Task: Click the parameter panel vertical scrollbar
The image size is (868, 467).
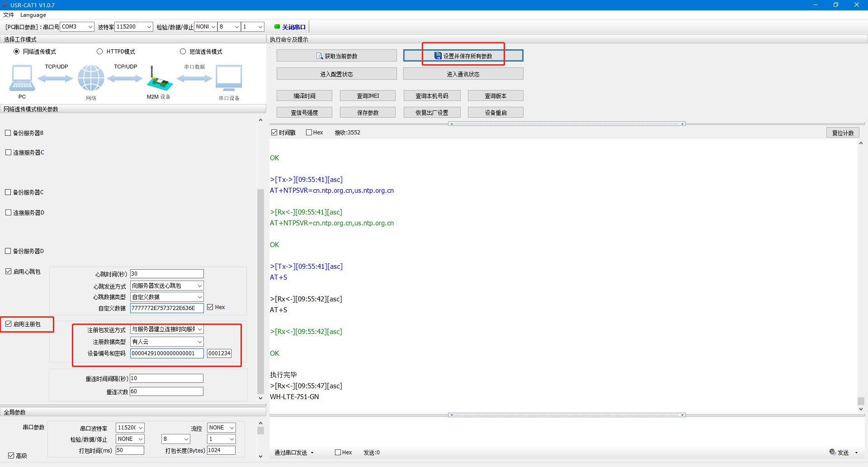Action: click(x=260, y=290)
